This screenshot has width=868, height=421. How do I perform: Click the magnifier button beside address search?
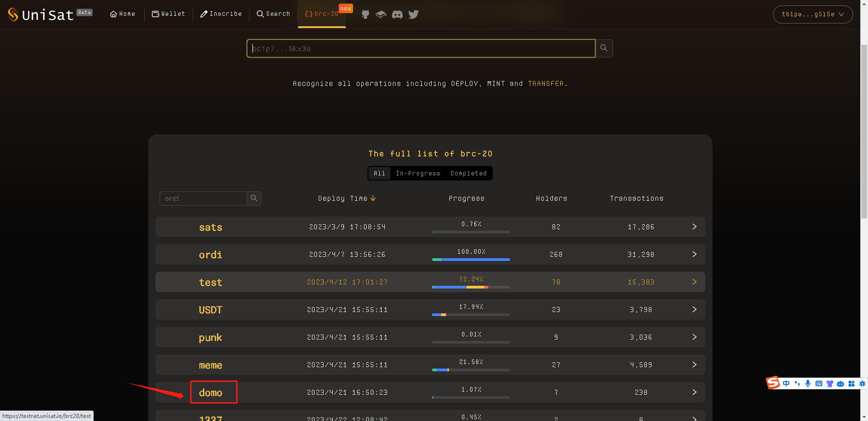pos(604,48)
